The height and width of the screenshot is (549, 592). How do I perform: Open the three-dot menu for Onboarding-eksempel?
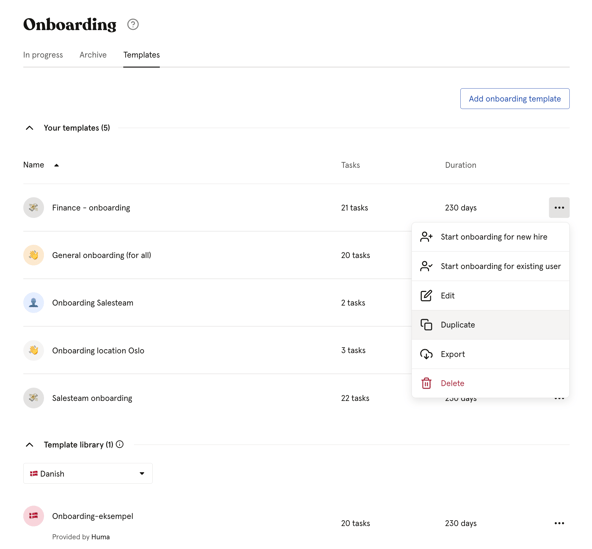click(559, 523)
